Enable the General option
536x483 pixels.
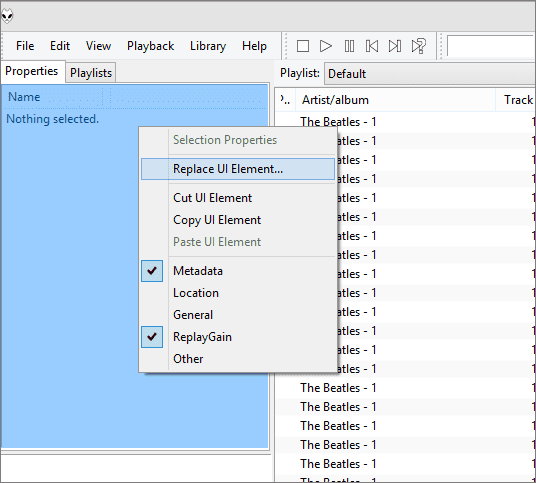(x=238, y=315)
